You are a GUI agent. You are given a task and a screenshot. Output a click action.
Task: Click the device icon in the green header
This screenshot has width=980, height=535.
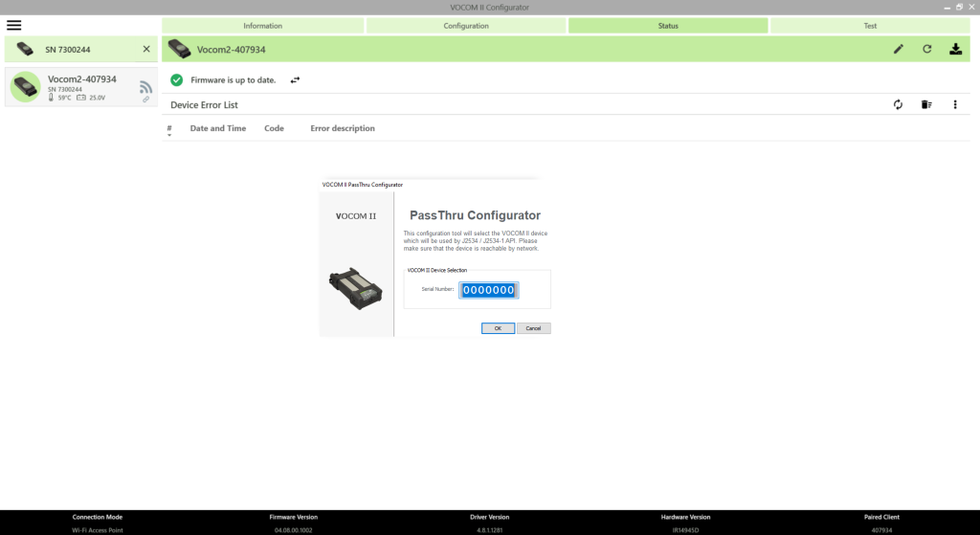tap(179, 49)
